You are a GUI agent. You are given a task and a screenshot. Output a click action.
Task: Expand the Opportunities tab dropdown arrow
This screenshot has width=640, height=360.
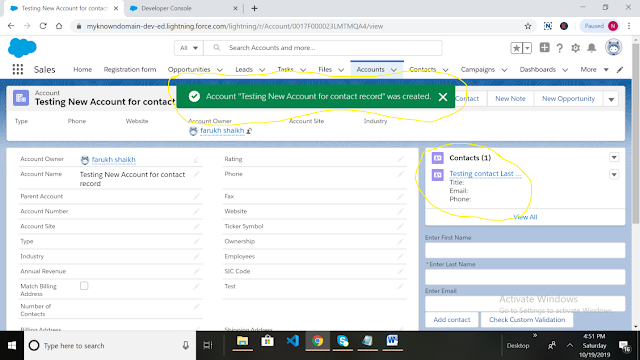[220, 70]
